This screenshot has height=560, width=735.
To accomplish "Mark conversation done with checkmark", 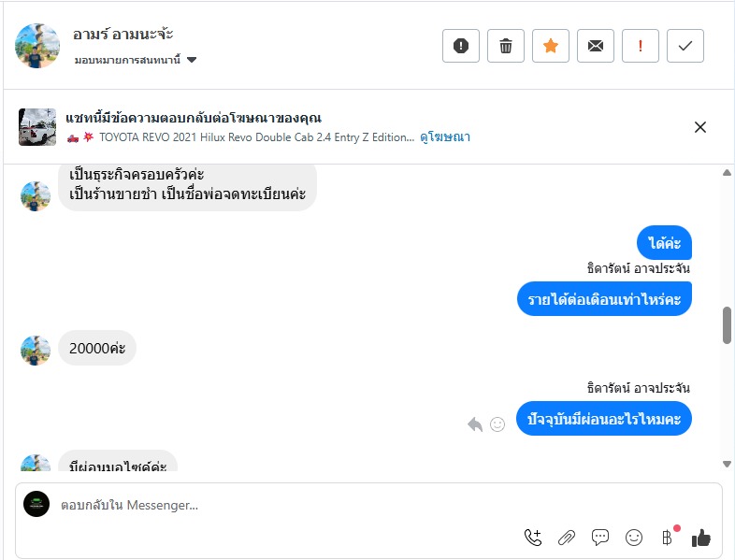I will pos(685,46).
